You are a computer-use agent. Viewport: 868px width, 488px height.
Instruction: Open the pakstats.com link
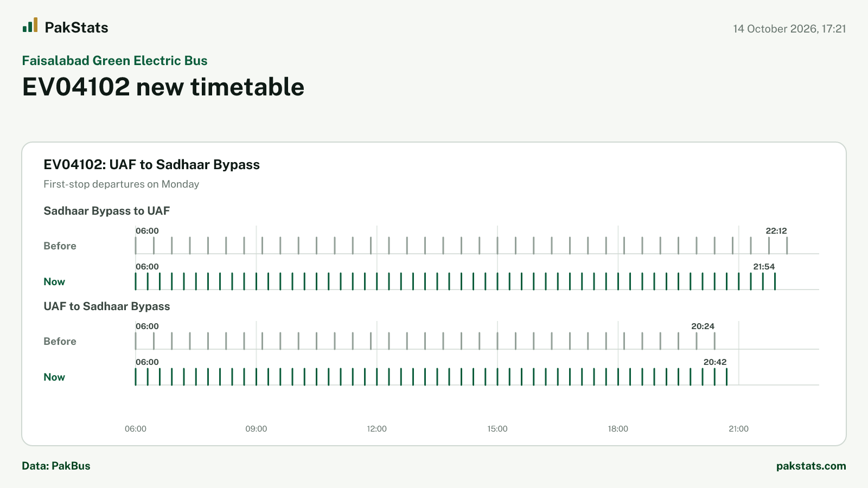811,466
